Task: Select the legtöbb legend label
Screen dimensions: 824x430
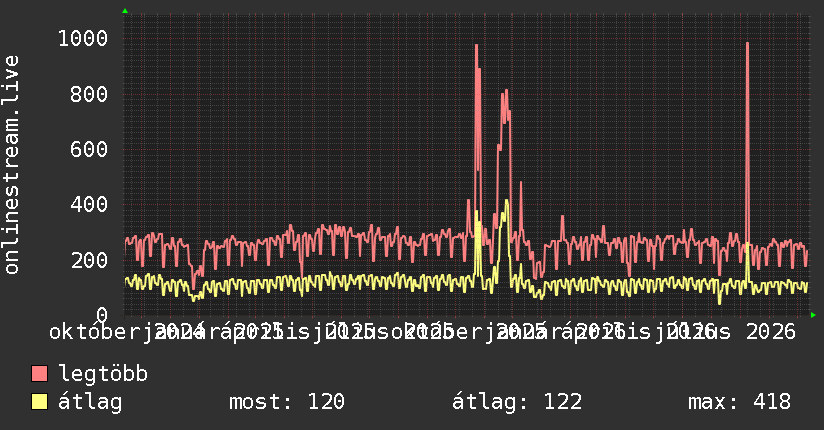Action: click(x=103, y=374)
